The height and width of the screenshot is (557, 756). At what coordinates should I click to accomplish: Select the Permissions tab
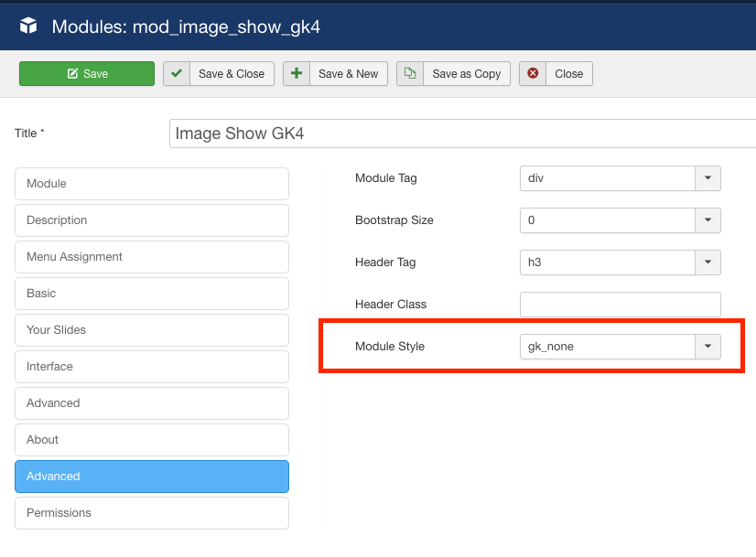[152, 513]
